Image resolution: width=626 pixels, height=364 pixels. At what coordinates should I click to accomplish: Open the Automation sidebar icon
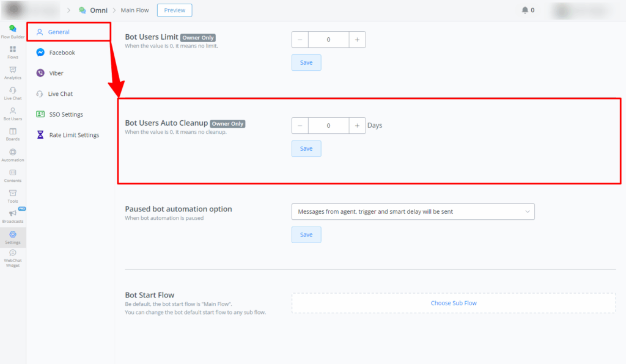click(x=13, y=153)
